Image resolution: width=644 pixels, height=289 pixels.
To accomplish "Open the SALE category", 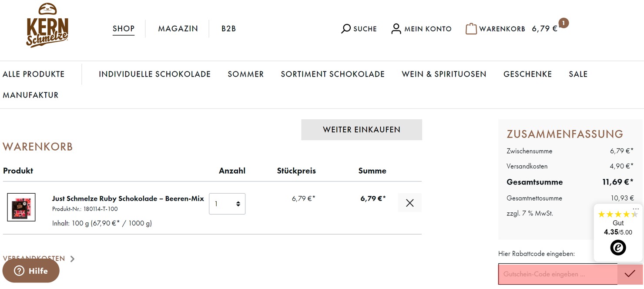I will pos(578,74).
